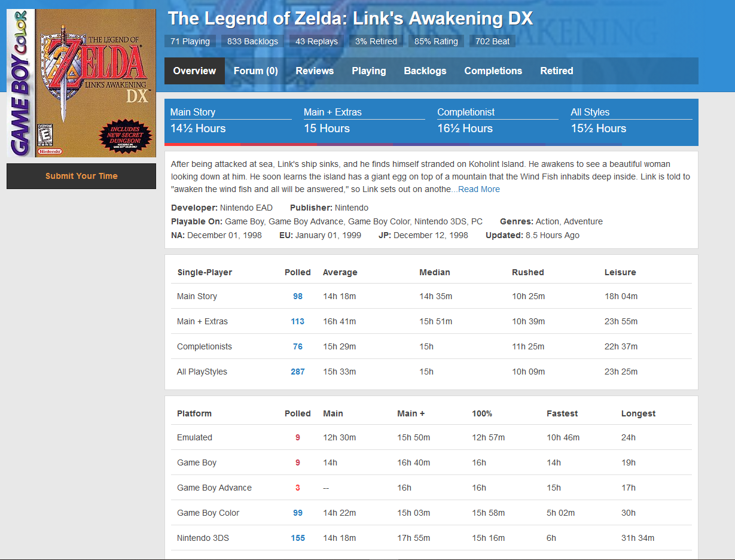Click the Platform column header
735x560 pixels.
click(x=194, y=413)
